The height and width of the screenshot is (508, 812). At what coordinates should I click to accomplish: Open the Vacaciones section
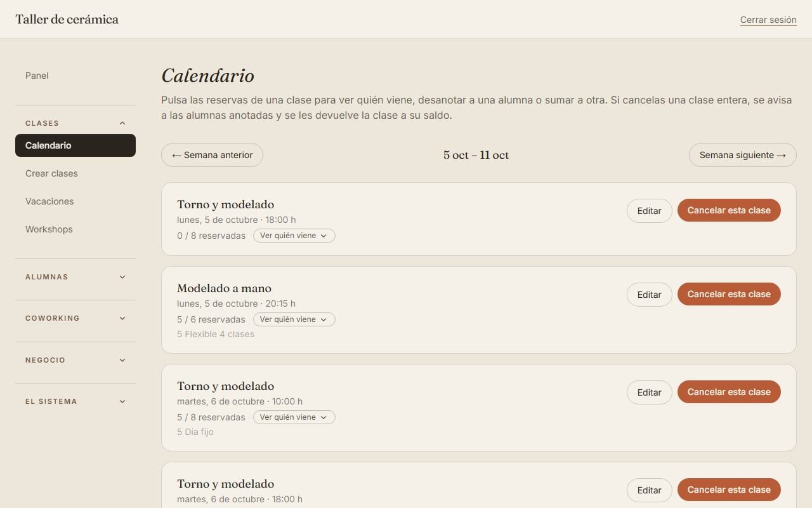75,201
